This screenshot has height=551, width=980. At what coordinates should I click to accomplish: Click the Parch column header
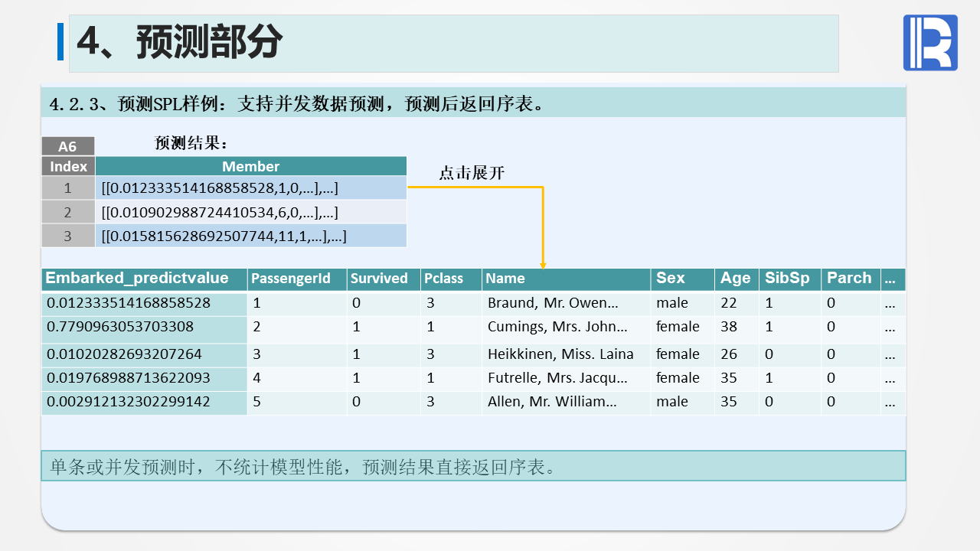(851, 279)
